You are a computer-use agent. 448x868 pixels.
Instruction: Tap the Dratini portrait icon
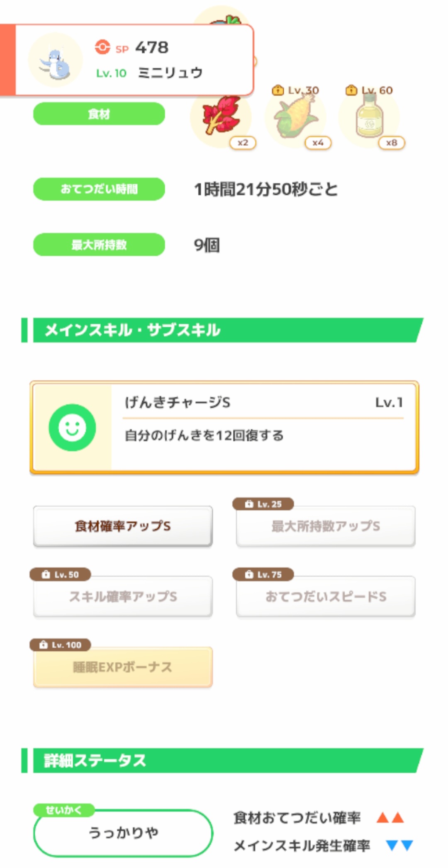pos(56,61)
